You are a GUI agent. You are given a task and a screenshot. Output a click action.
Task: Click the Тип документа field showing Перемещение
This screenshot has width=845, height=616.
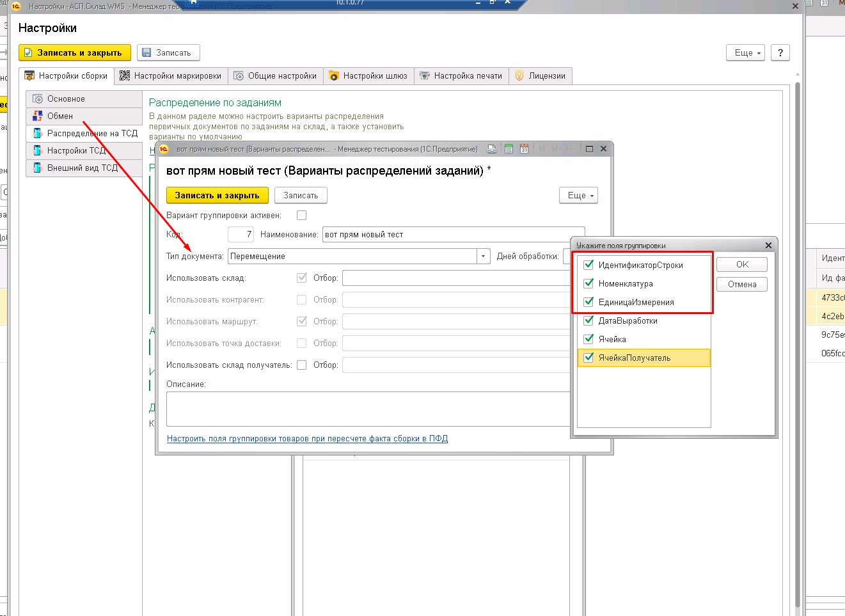352,257
